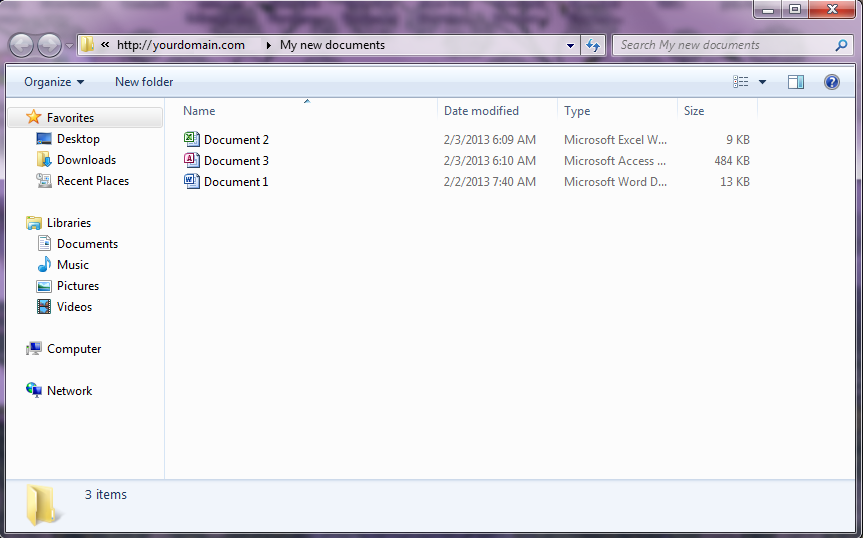Open the Pictures library

78,286
